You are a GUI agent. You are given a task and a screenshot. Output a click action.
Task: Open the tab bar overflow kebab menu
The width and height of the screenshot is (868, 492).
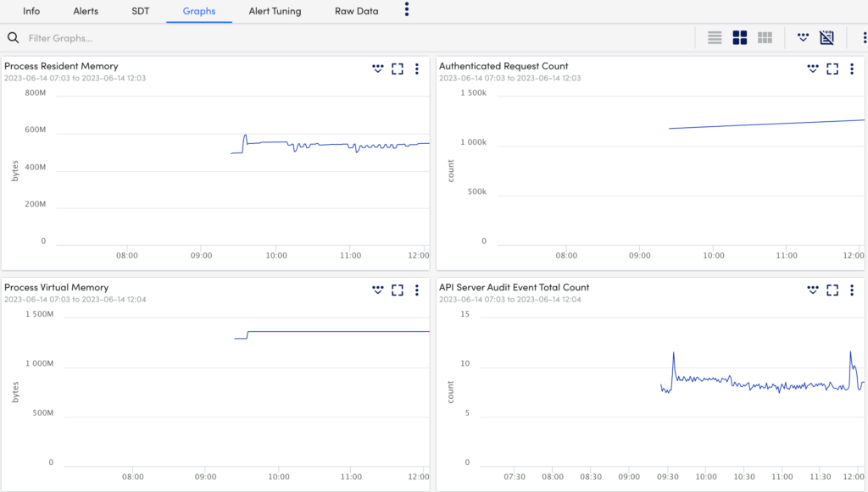click(406, 10)
